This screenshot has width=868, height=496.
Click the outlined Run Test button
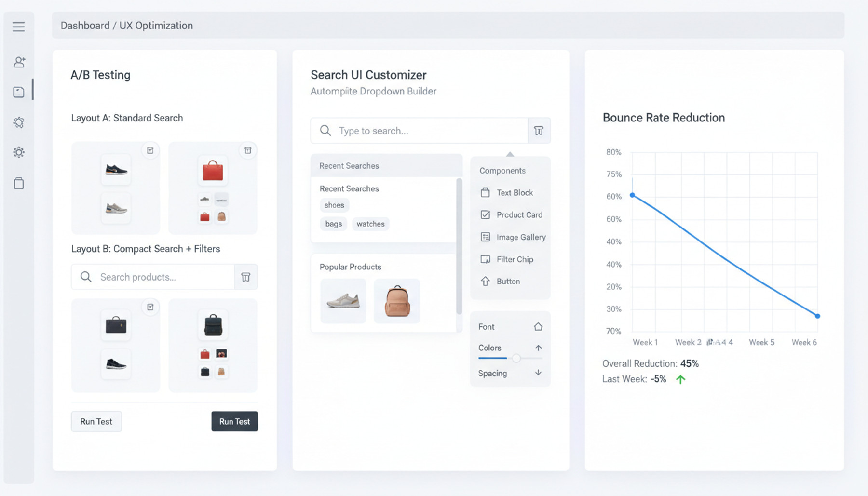point(96,421)
